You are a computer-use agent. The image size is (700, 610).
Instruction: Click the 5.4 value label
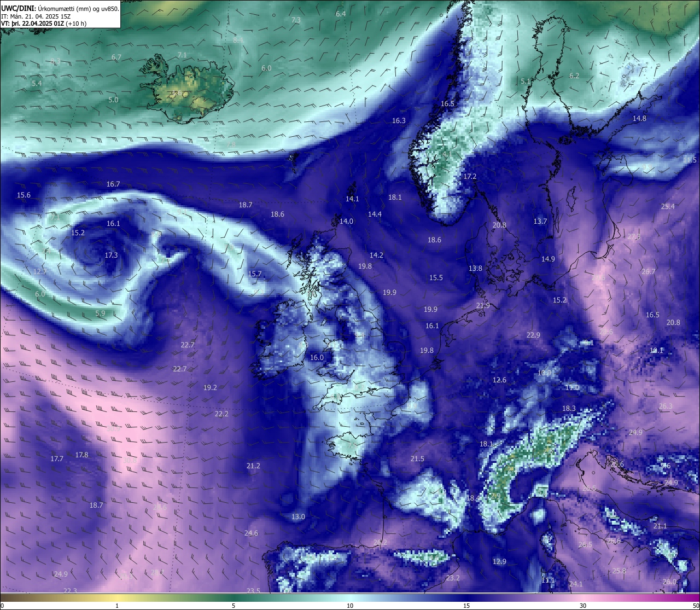(x=37, y=83)
